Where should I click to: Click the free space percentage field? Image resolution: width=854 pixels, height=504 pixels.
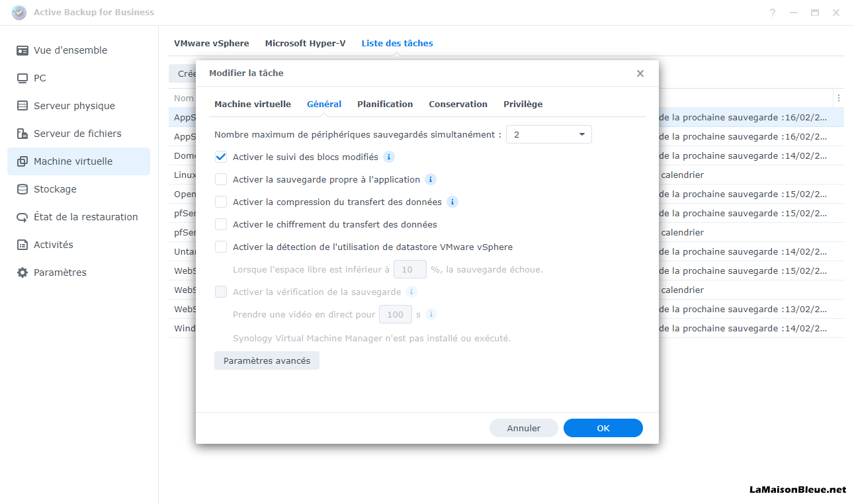coord(410,269)
